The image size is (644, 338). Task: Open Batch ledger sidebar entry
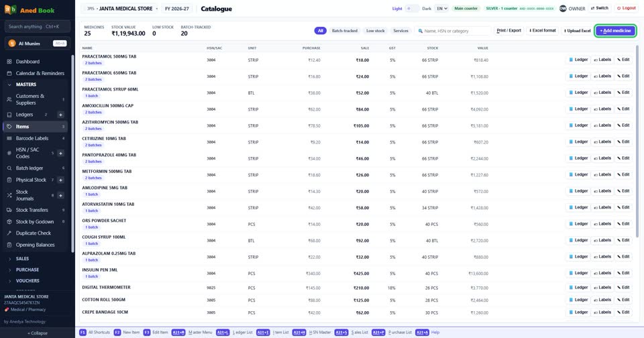[36, 168]
